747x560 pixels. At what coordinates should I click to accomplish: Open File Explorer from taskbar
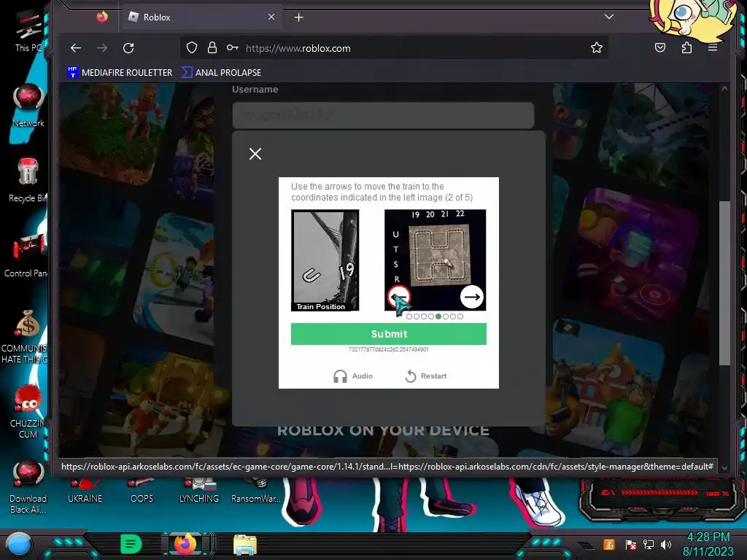click(x=245, y=545)
